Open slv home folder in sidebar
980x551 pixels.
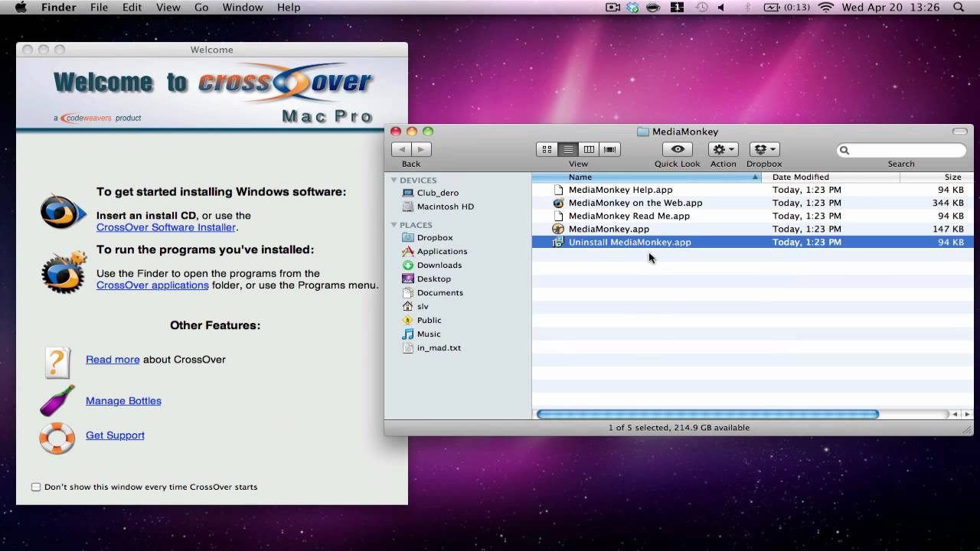[x=416, y=306]
